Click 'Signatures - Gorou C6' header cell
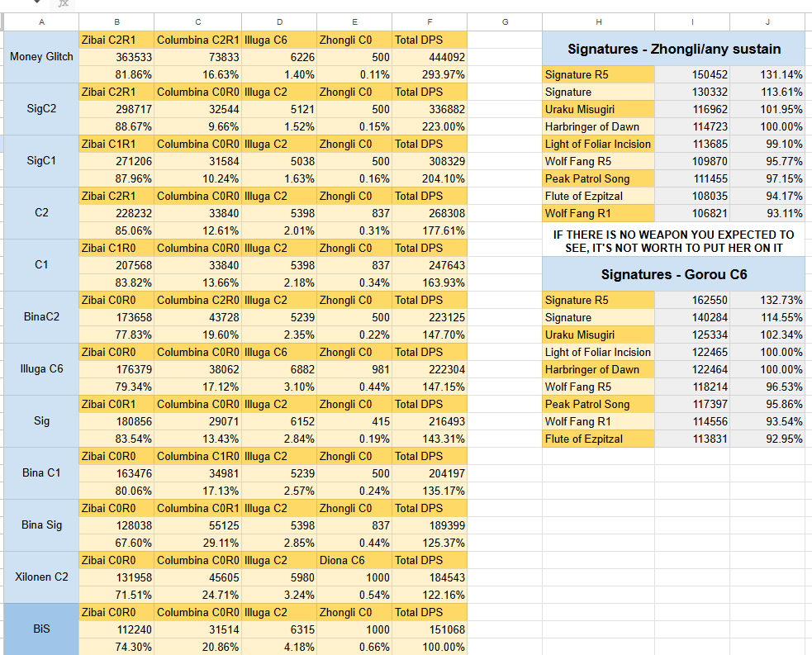812x655 pixels. tap(674, 274)
